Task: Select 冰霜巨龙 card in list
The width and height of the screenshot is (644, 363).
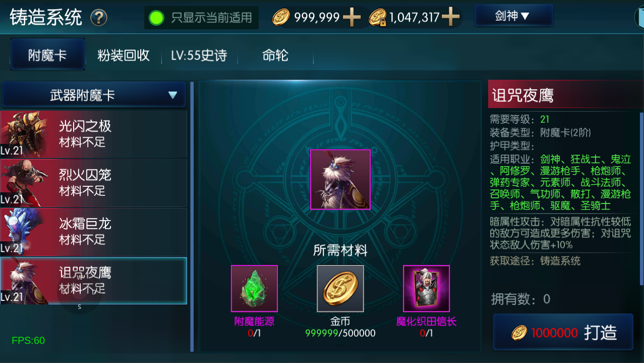Action: coord(94,231)
